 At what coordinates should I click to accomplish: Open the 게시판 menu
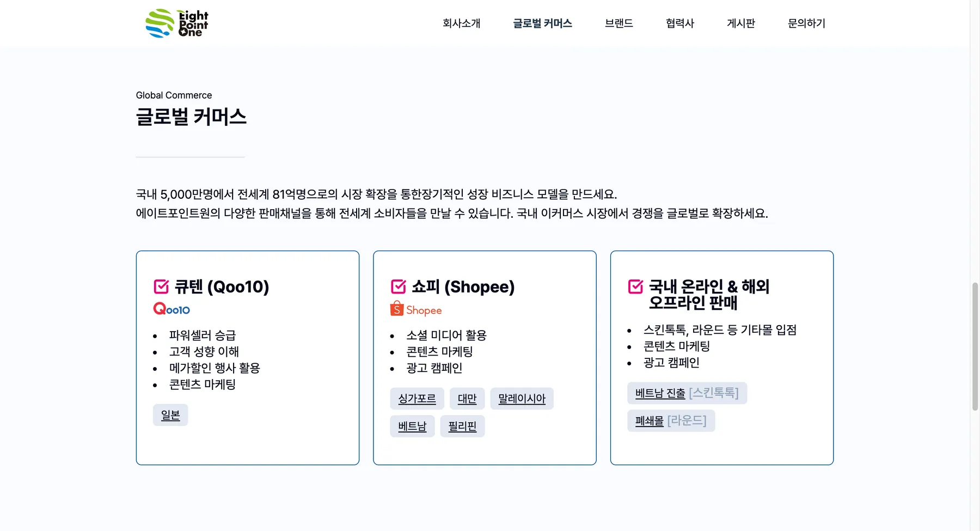coord(741,23)
